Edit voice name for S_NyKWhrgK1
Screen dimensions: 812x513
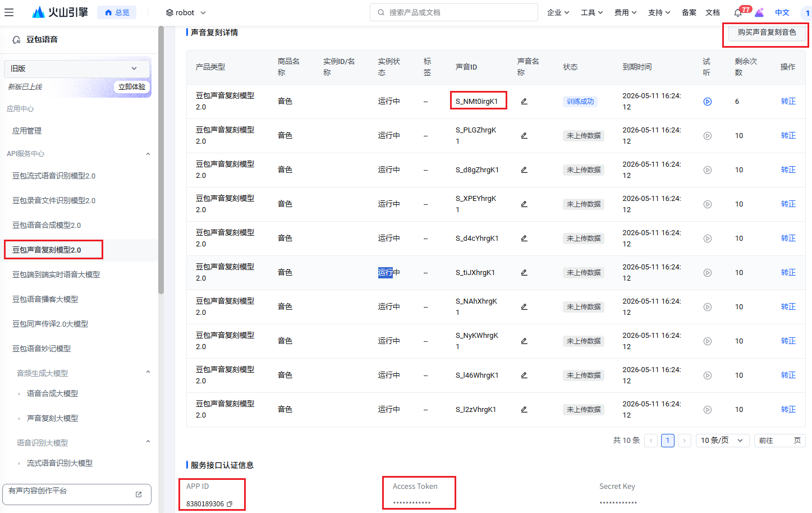[x=524, y=341]
